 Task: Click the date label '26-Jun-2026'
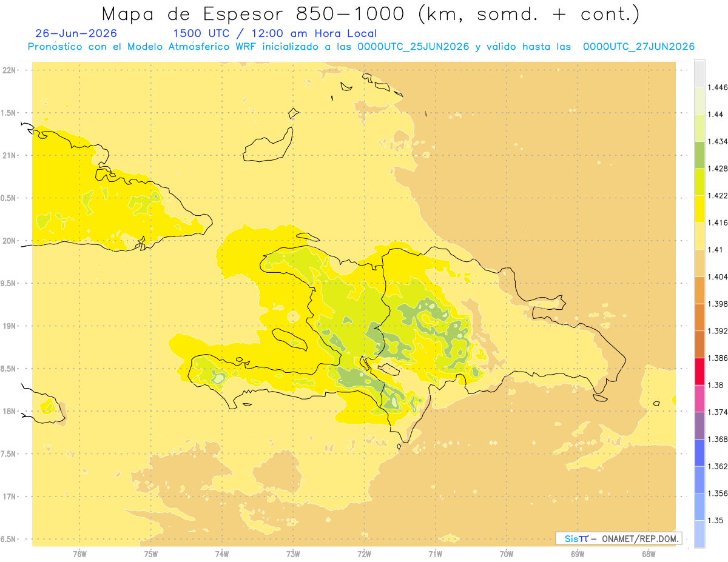pos(76,34)
